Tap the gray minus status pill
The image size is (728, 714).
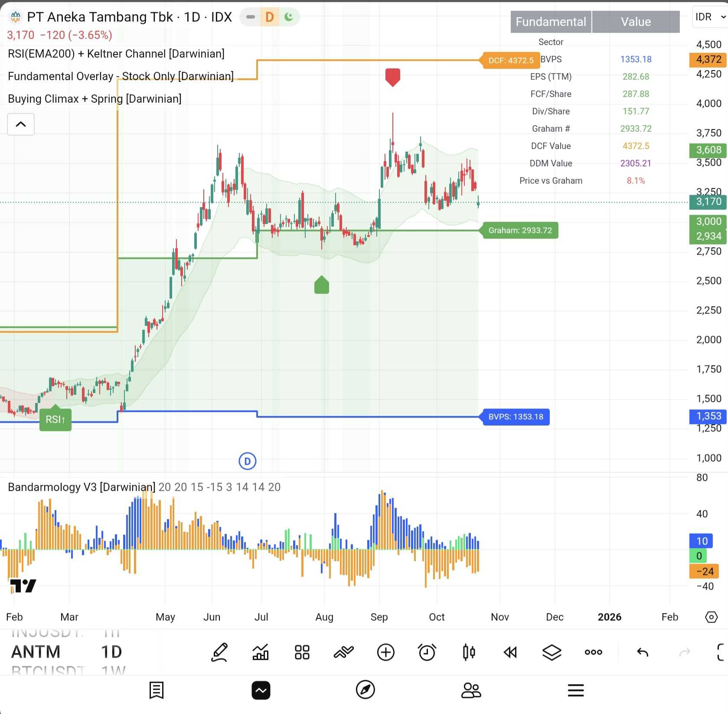tap(251, 17)
